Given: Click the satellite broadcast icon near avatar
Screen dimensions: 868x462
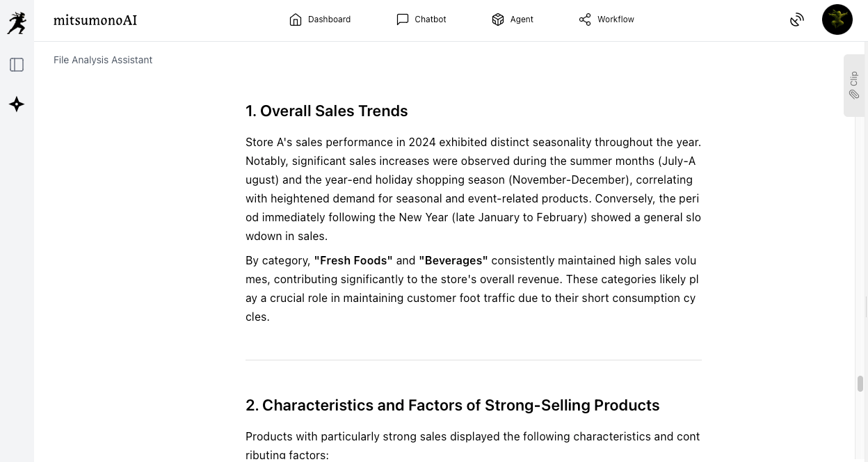Looking at the screenshot, I should point(797,20).
